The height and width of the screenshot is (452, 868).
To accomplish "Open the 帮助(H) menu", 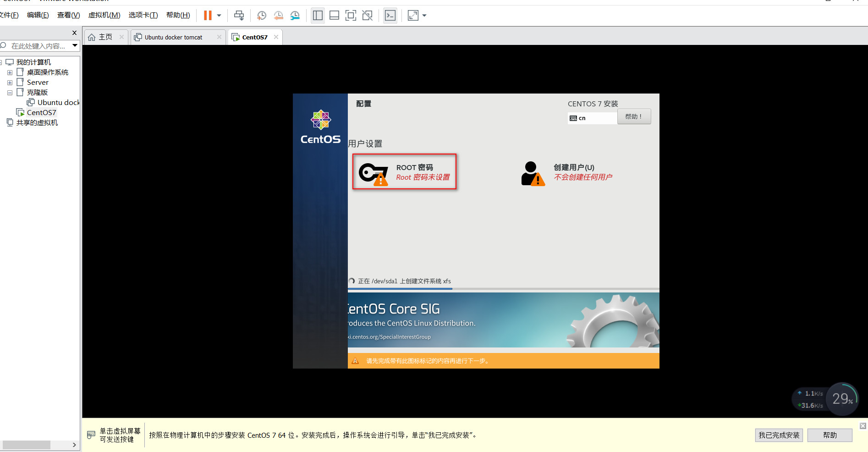I will tap(178, 15).
